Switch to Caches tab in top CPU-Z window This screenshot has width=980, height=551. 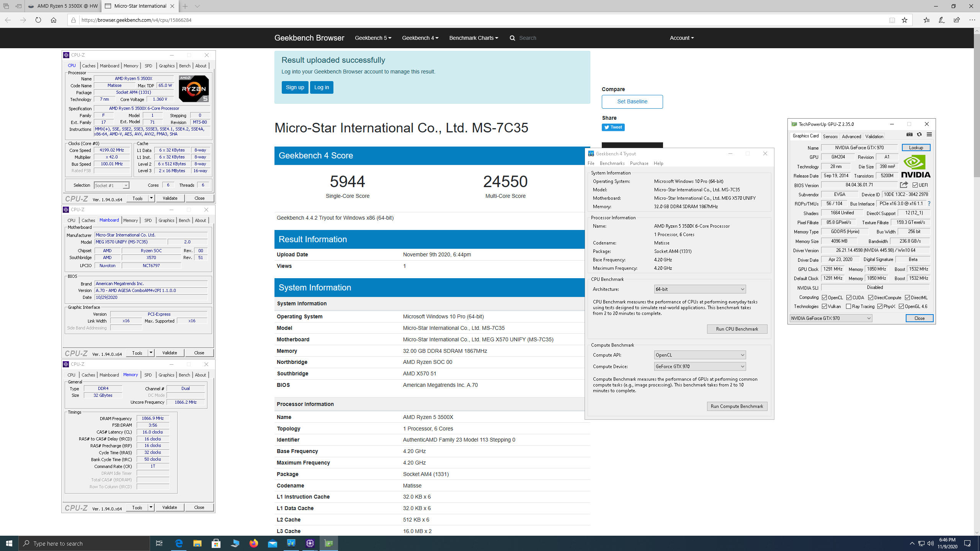(88, 66)
